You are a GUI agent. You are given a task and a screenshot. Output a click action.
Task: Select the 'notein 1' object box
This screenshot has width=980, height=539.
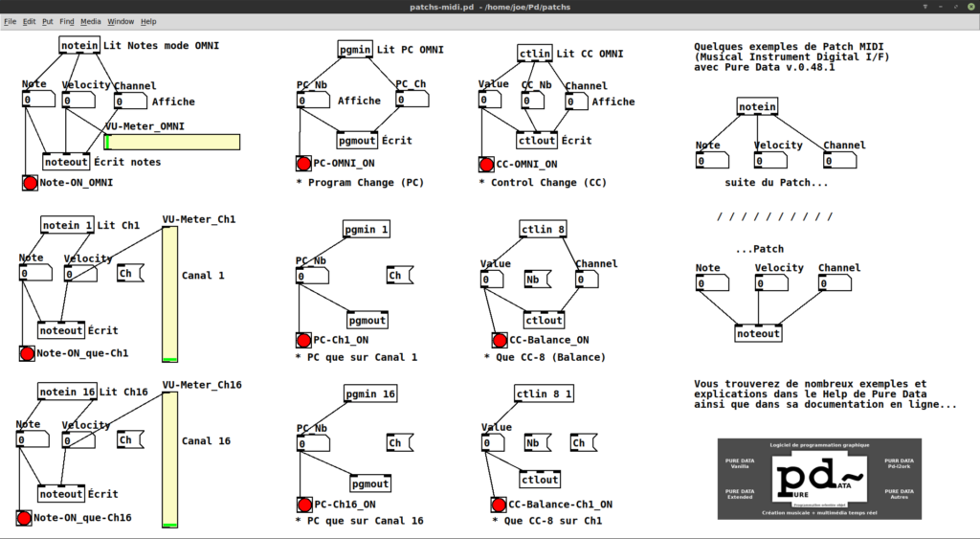coord(68,225)
